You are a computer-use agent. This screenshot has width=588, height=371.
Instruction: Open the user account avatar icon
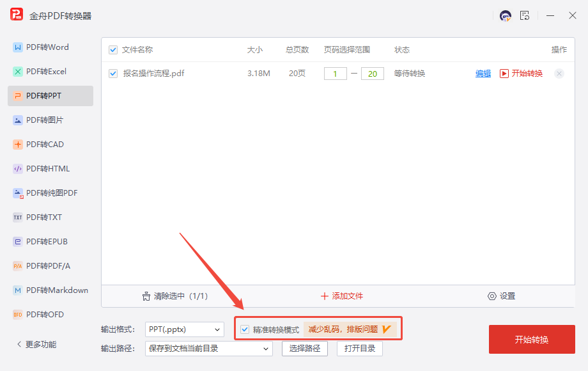click(506, 16)
